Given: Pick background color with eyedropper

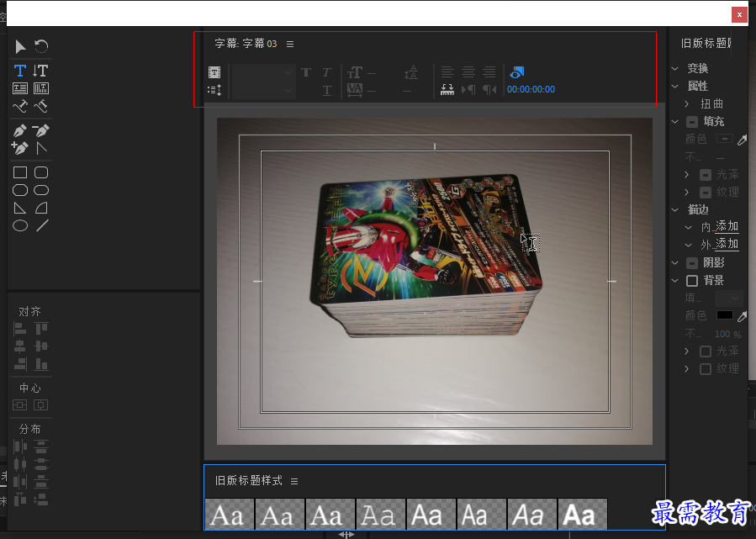Looking at the screenshot, I should pos(742,316).
